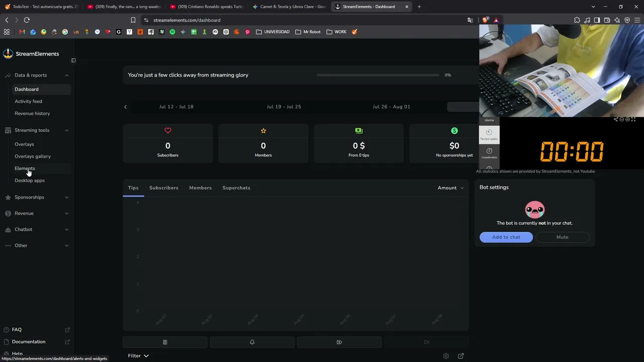Switch to the Carnet B Google tab
644x362 pixels.
289,7
